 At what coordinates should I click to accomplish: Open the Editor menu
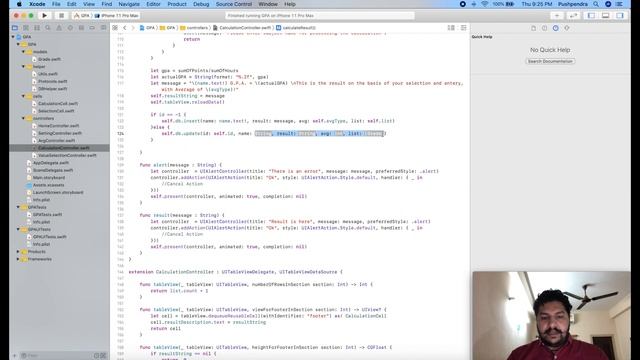coord(153,4)
